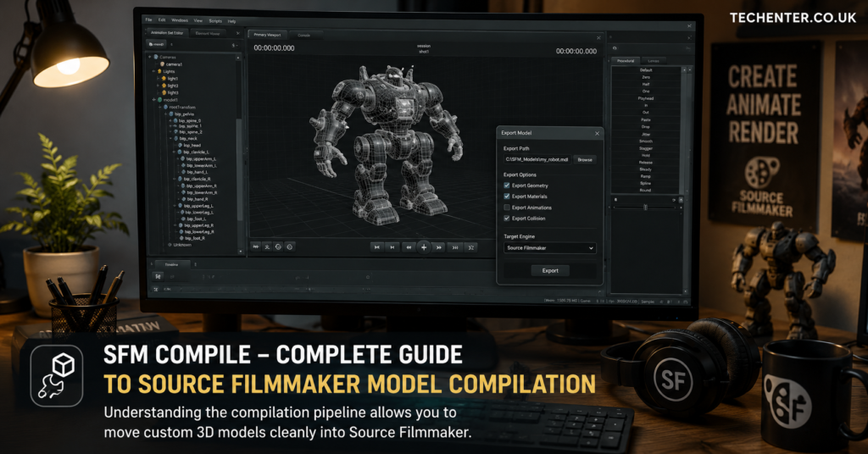This screenshot has height=454, width=868.
Task: Switch to the Console tab
Action: point(304,36)
